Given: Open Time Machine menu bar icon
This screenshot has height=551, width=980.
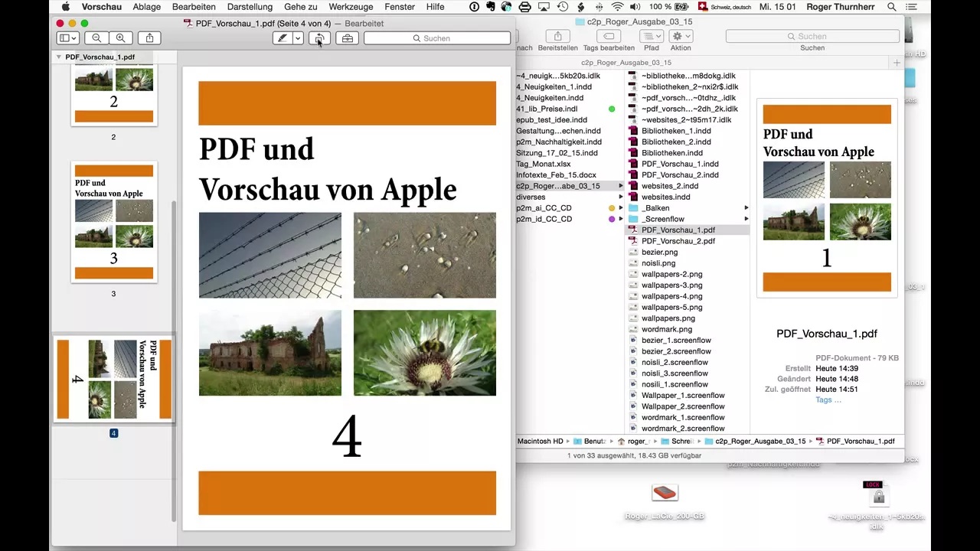Looking at the screenshot, I should pyautogui.click(x=563, y=7).
